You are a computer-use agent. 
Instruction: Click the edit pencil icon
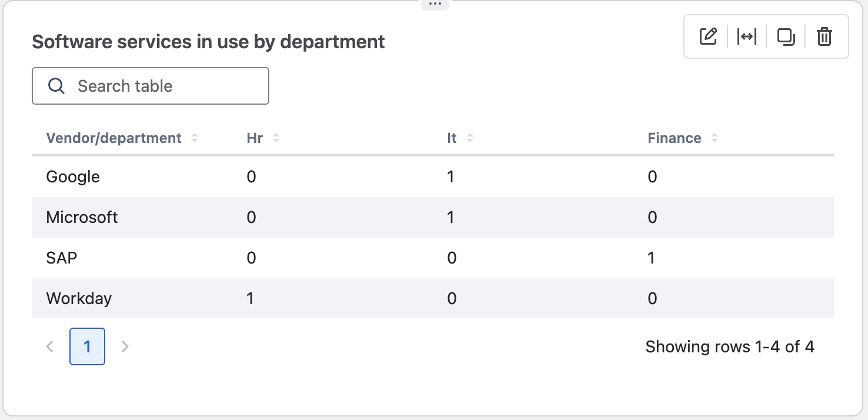pyautogui.click(x=709, y=36)
